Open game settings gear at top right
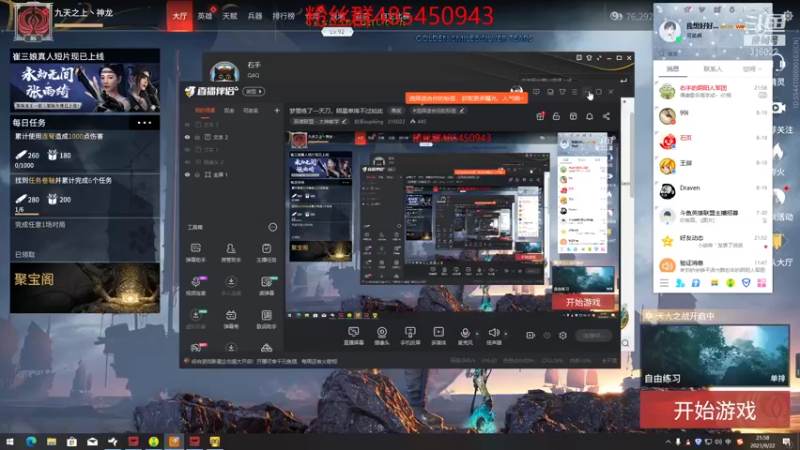Screen dimensions: 800x450 click(x=788, y=16)
